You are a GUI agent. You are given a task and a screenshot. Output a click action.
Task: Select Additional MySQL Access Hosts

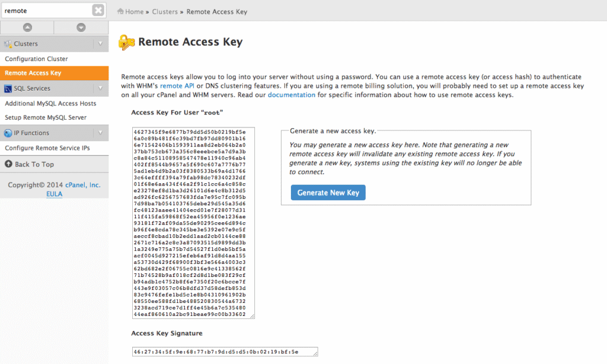50,103
